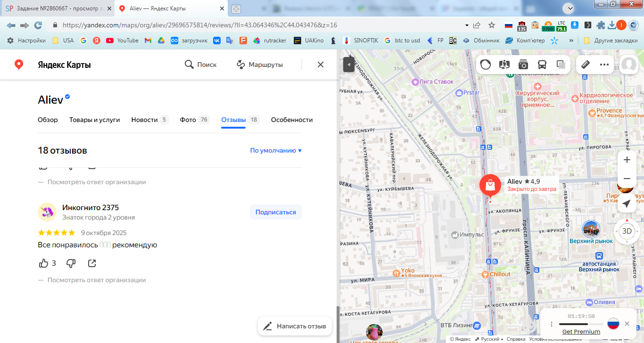Open the Поиск search button

[x=201, y=65]
